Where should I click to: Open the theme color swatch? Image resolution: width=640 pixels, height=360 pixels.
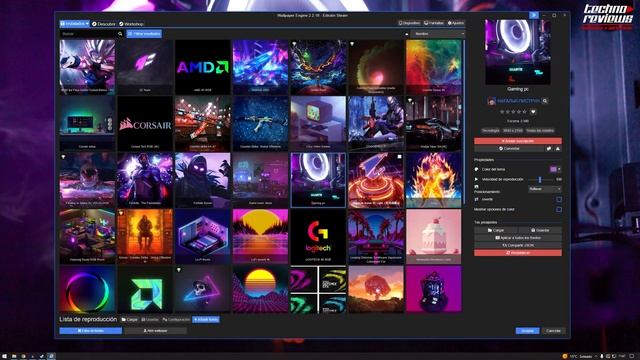coord(553,169)
